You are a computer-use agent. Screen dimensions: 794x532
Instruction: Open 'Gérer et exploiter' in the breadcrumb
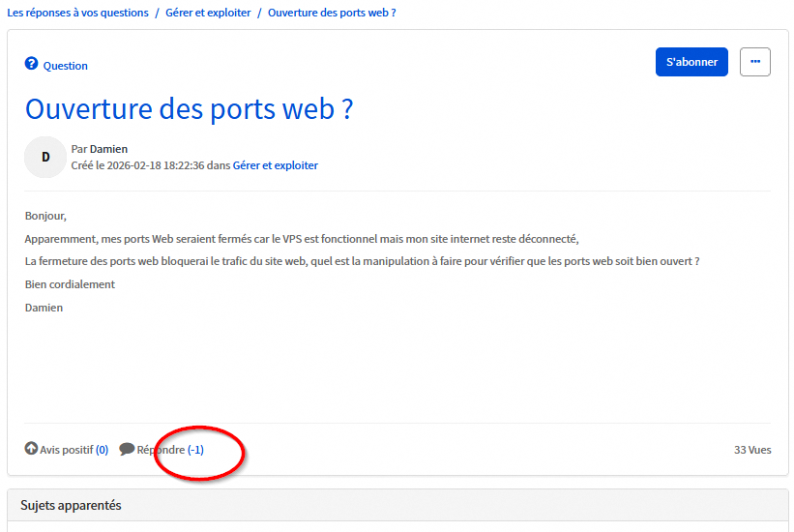pyautogui.click(x=208, y=13)
